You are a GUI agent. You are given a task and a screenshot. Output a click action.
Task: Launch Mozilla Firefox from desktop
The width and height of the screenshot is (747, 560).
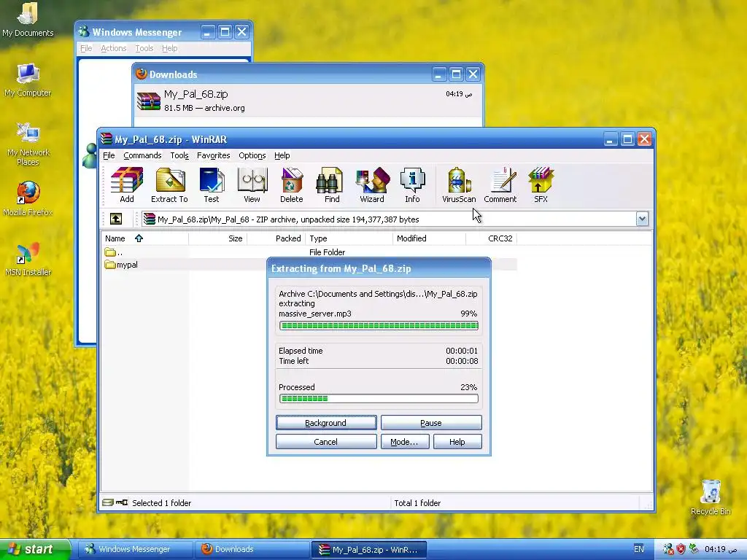coord(28,198)
